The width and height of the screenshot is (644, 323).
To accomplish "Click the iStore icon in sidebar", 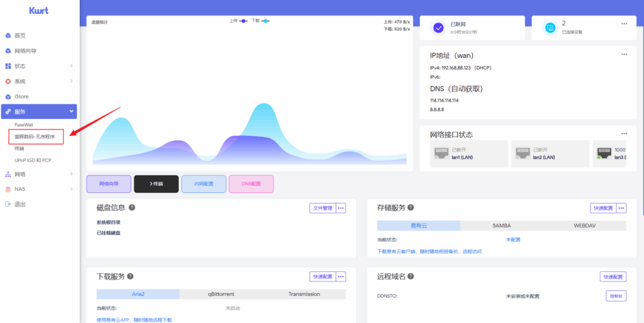I will 8,96.
